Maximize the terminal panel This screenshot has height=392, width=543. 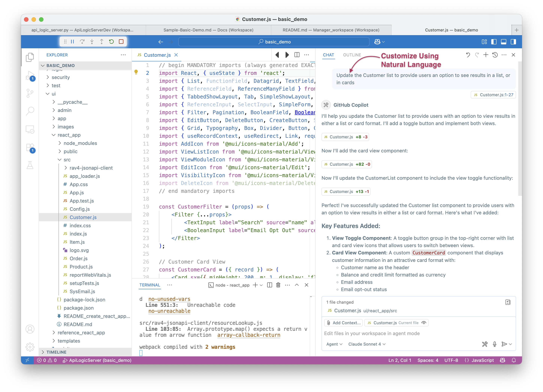point(297,285)
